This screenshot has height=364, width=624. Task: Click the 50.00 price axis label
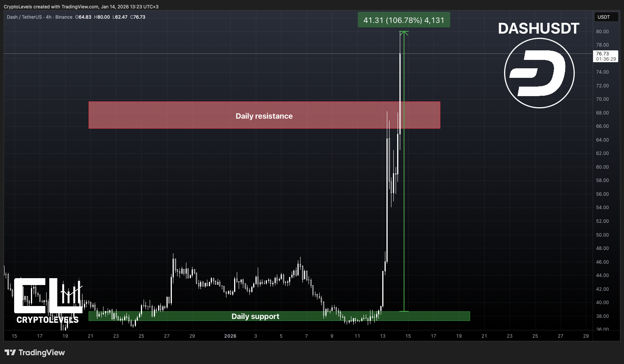(x=602, y=235)
